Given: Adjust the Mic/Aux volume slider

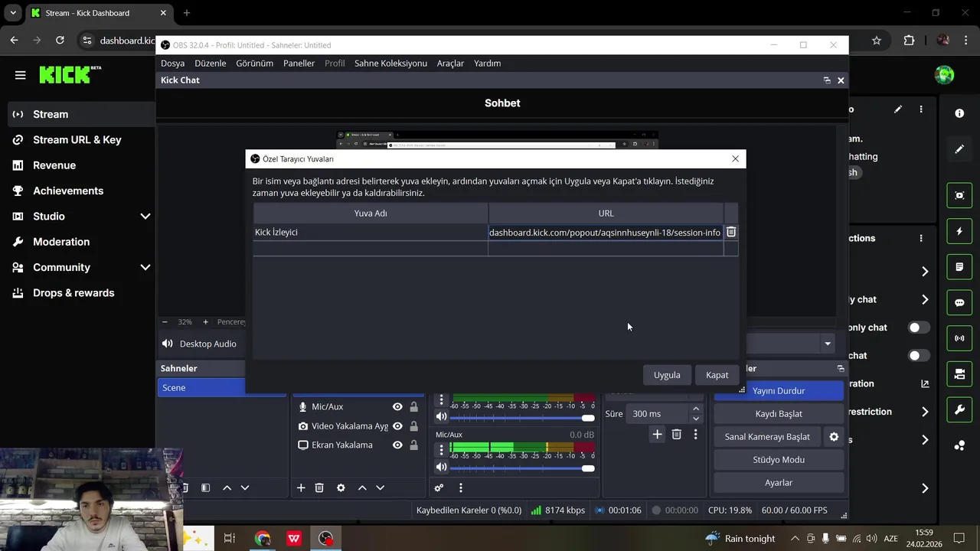Looking at the screenshot, I should click(522, 468).
